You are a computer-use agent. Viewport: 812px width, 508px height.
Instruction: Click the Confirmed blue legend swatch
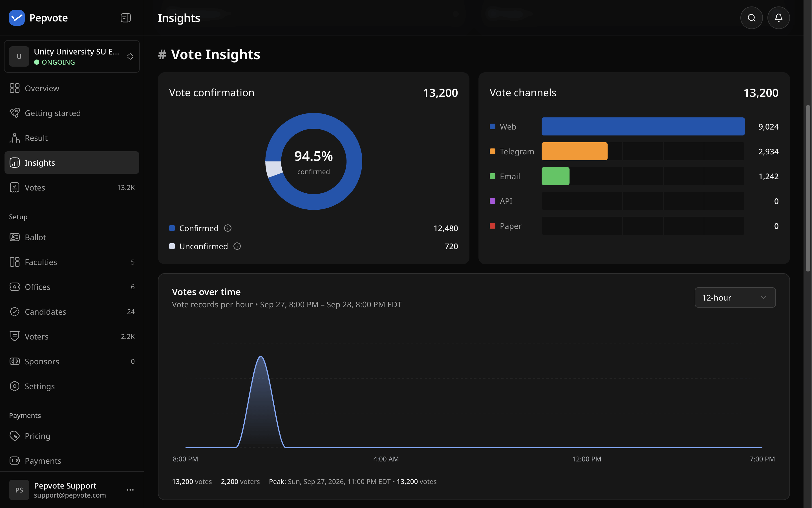172,228
